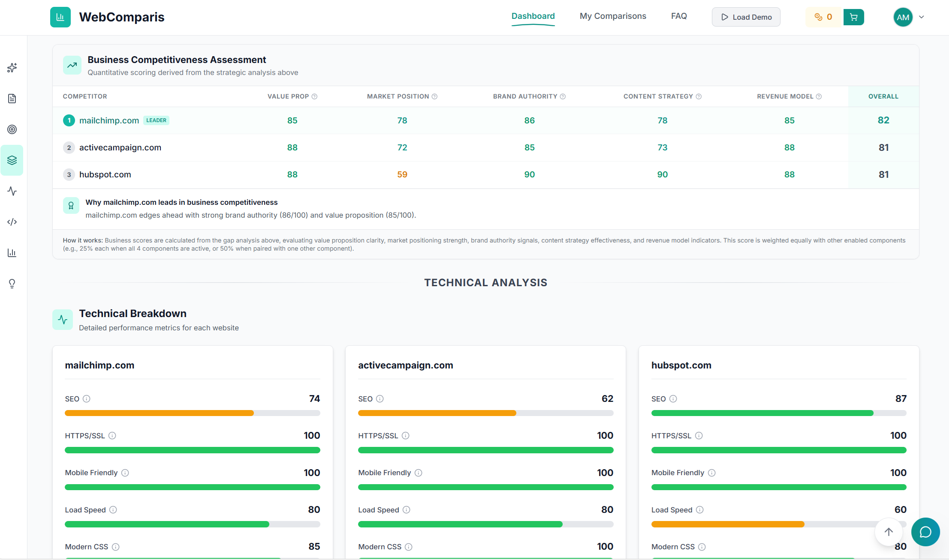Switch to the My Comparisons tab
This screenshot has width=949, height=560.
tap(613, 16)
